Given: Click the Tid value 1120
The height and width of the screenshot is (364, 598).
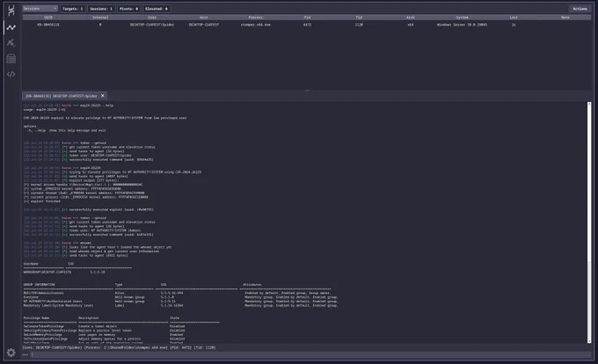Looking at the screenshot, I should [x=359, y=25].
